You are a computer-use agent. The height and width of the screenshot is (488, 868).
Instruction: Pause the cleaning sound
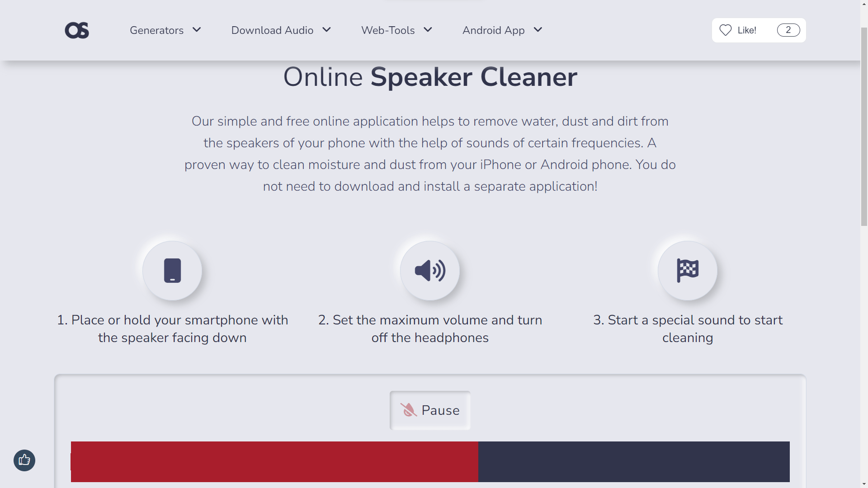pos(430,410)
